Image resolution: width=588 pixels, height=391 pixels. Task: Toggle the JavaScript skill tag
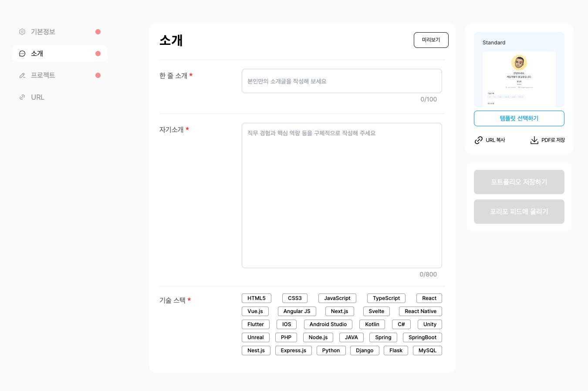pos(337,298)
